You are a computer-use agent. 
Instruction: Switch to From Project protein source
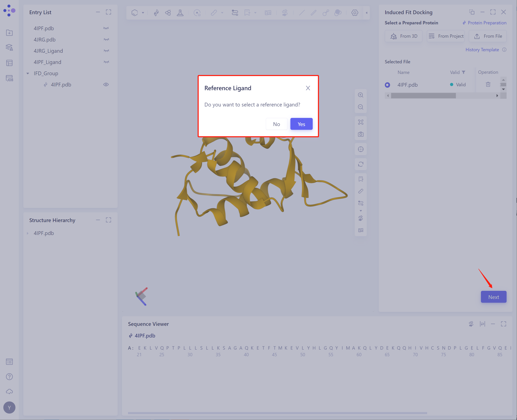445,36
